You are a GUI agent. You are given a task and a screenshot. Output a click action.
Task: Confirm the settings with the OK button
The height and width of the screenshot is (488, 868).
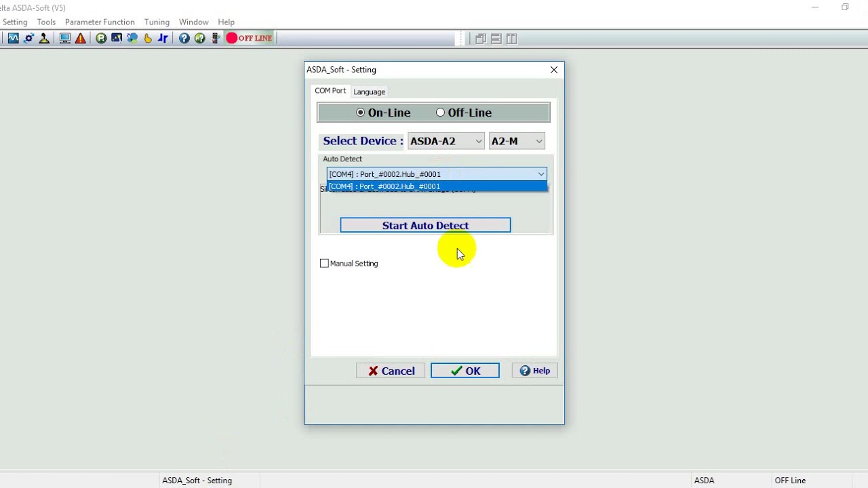click(x=465, y=371)
